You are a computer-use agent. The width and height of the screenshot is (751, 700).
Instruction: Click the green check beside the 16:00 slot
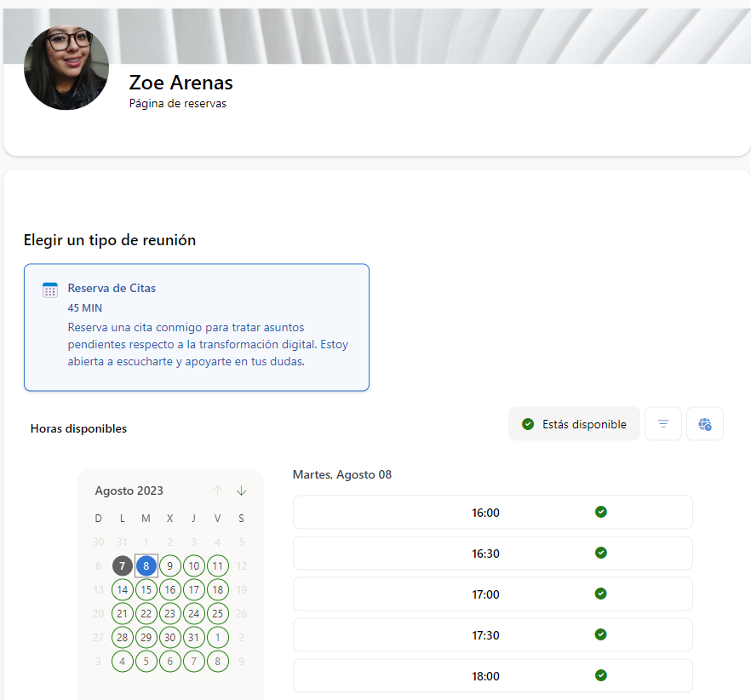point(601,512)
